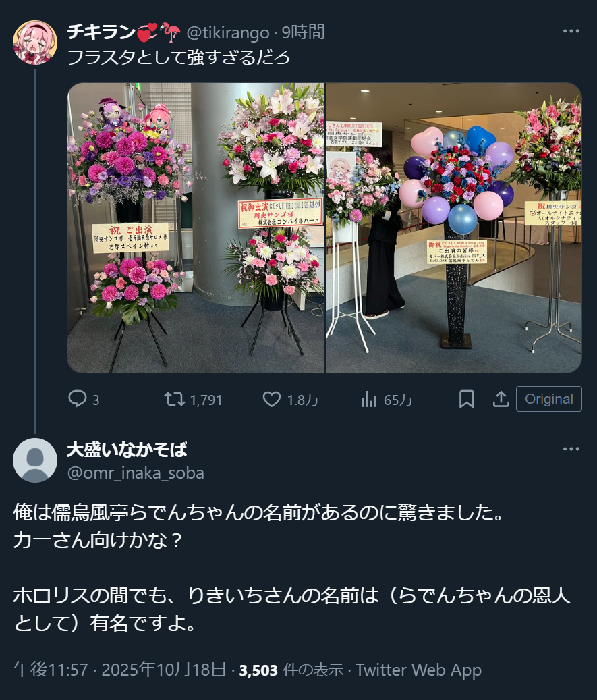Click the retweet arrows icon
Viewport: 597px width, 700px height.
[174, 399]
